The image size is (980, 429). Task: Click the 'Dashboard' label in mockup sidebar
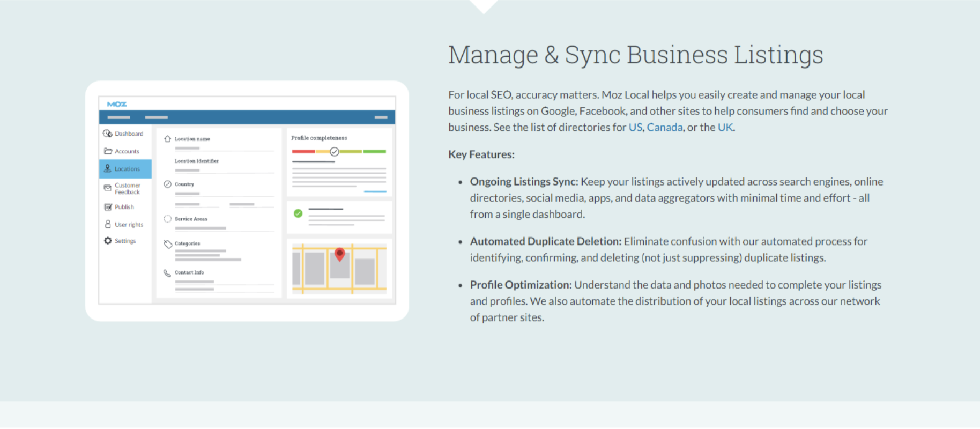coord(129,134)
